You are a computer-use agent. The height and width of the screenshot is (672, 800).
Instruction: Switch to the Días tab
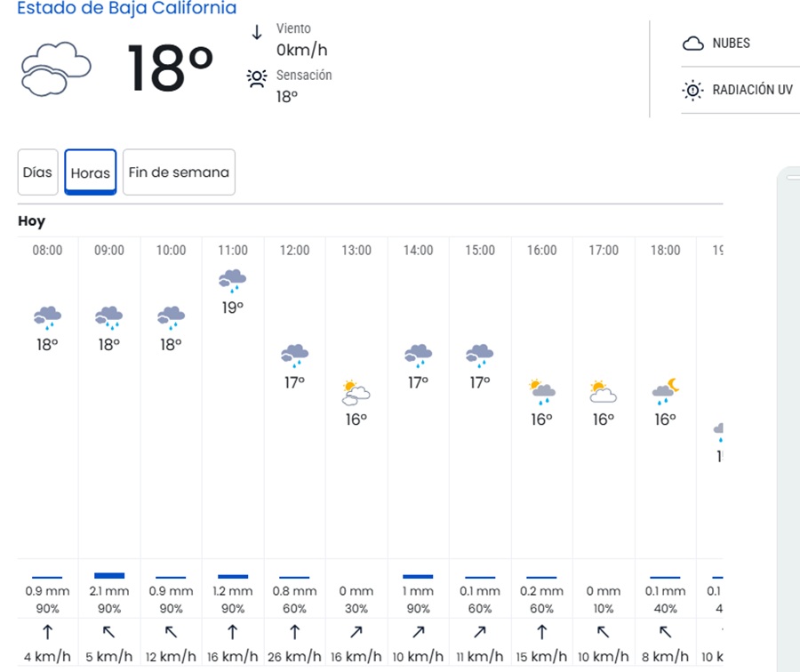click(37, 172)
